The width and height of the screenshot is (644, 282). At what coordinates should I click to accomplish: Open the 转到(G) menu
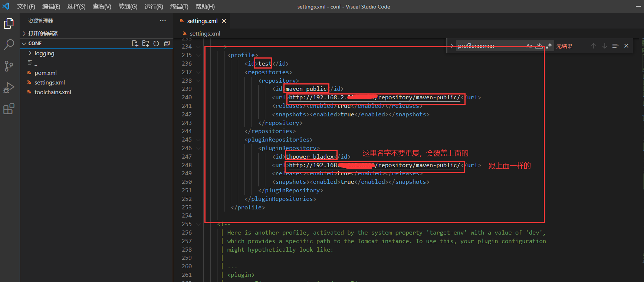click(128, 7)
